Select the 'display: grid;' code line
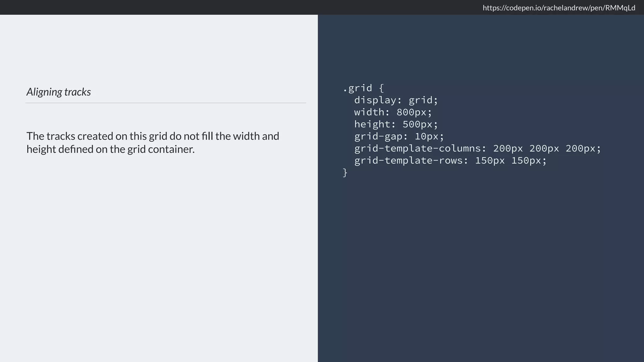 tap(396, 100)
